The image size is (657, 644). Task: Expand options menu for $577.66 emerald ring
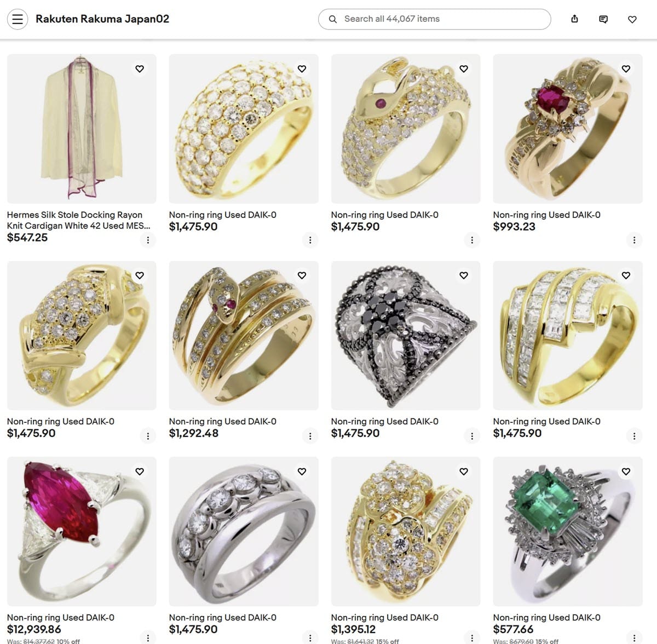[634, 638]
